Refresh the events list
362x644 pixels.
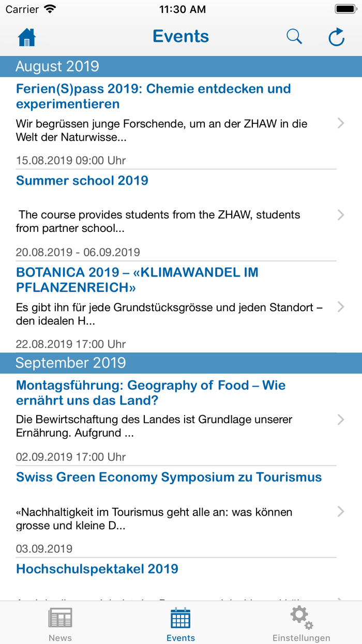click(x=337, y=37)
